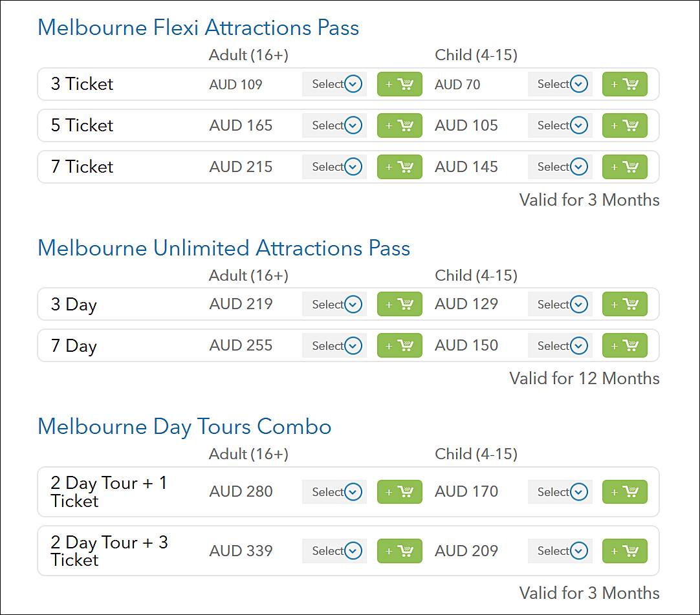Add adult 3 Day Unlimited Pass to cart
The image size is (700, 615).
(399, 304)
